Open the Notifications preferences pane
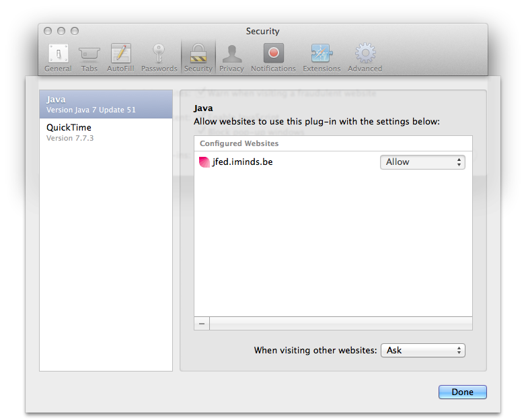This screenshot has width=526, height=420. coord(273,58)
